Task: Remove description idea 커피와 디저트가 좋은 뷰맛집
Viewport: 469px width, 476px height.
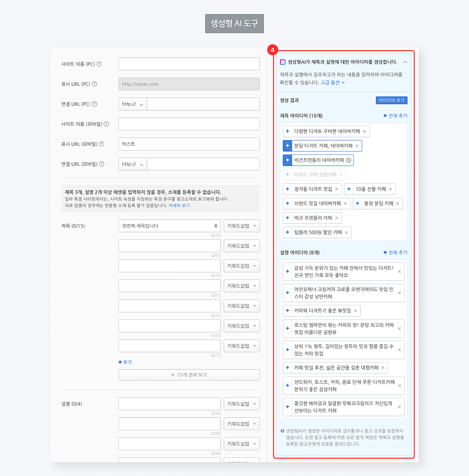Action: 356,311
